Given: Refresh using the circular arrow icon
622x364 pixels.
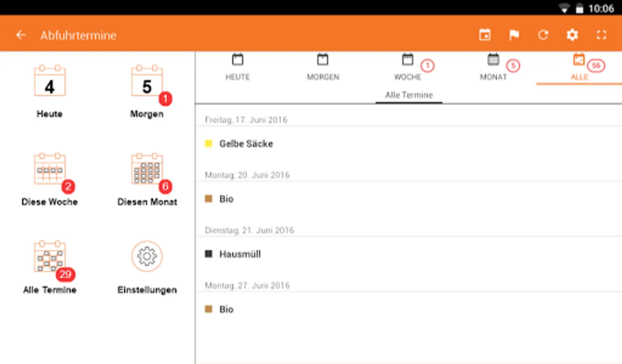Looking at the screenshot, I should pos(543,35).
